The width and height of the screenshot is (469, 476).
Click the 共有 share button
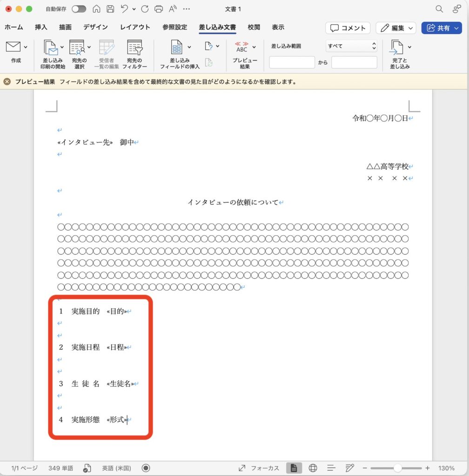click(x=441, y=28)
